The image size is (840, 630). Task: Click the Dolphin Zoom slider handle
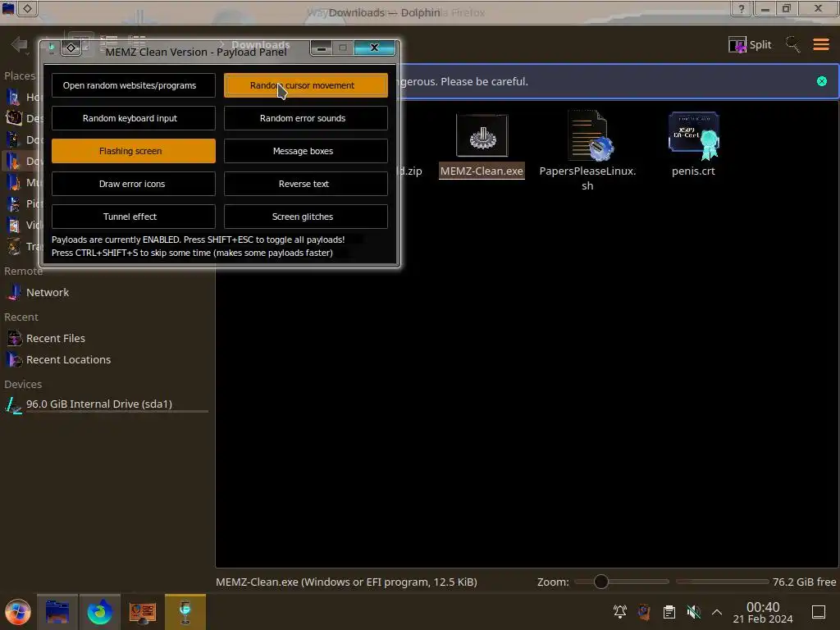pyautogui.click(x=601, y=582)
